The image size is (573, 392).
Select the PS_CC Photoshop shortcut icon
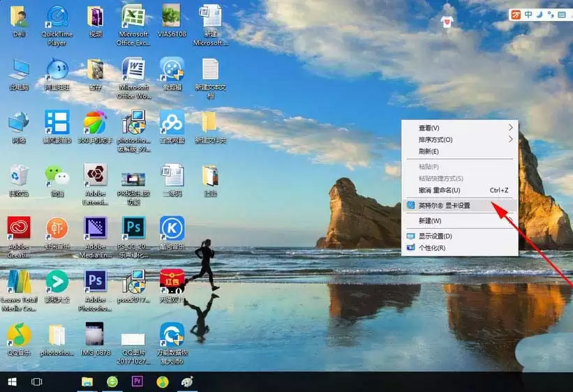pyautogui.click(x=133, y=236)
